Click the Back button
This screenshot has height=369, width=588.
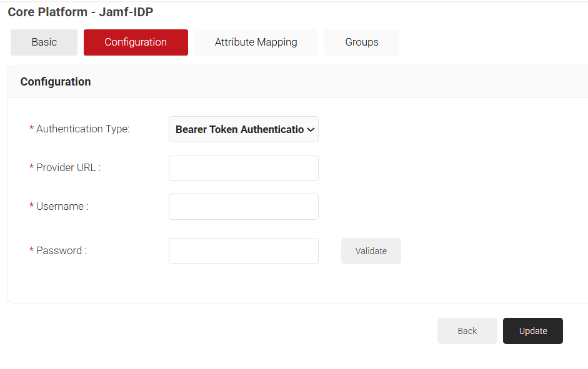(467, 331)
